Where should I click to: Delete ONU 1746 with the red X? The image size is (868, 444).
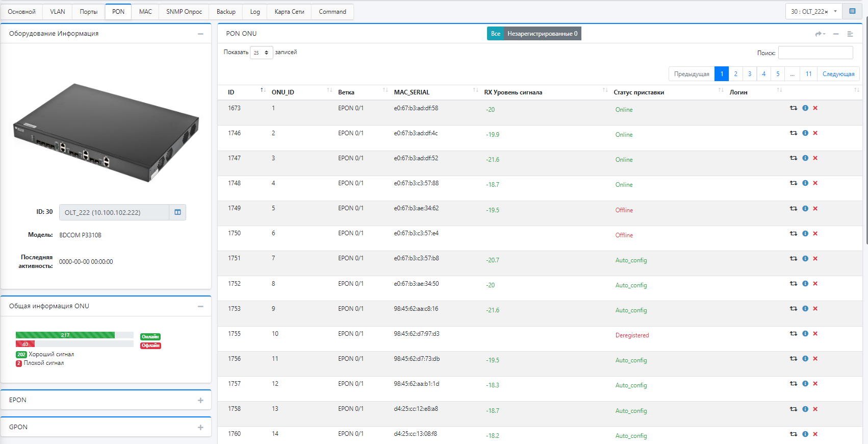(815, 133)
